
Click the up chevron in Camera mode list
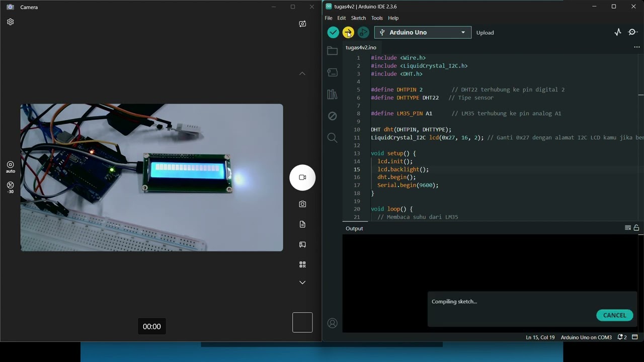pos(302,73)
